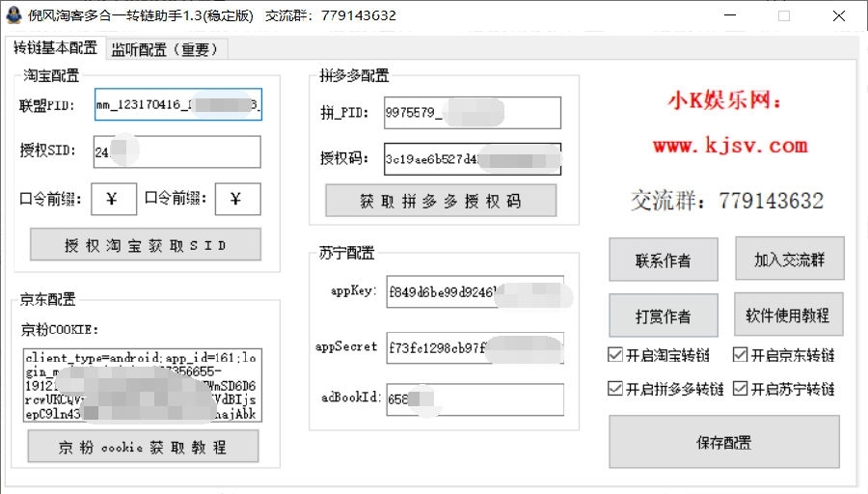Image resolution: width=868 pixels, height=494 pixels.
Task: Click 获取拼多多授权码 button
Action: [x=441, y=201]
